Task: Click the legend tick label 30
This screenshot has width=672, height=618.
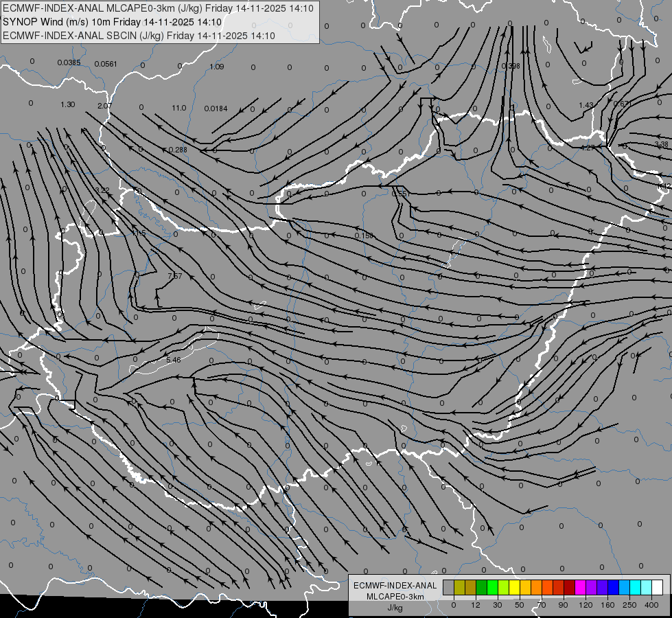Action: point(497,605)
